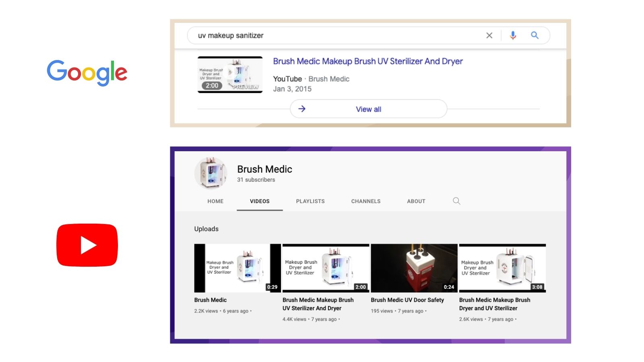Open the ABOUT tab
This screenshot has height=362, width=644.
(x=416, y=201)
